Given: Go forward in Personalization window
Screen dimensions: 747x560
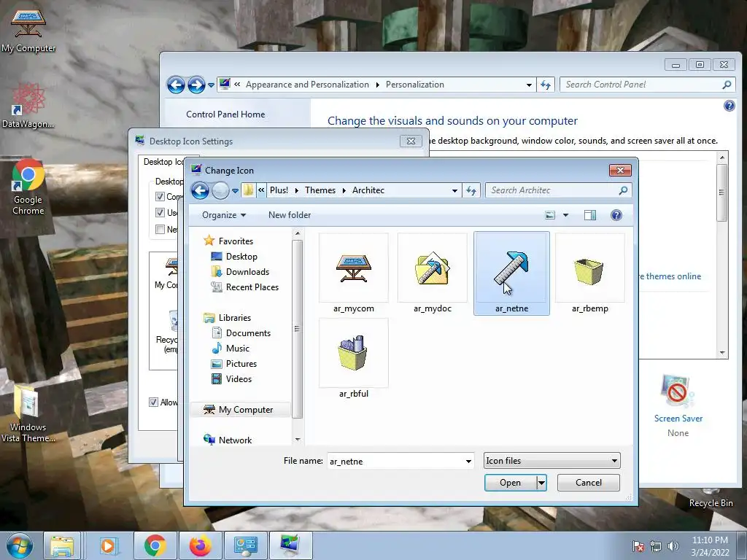Looking at the screenshot, I should coord(196,85).
